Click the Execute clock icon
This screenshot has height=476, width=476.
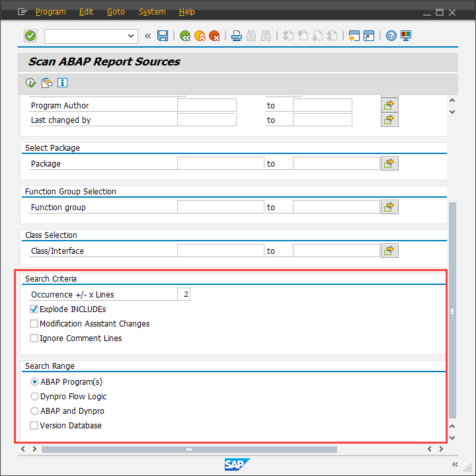[x=30, y=83]
